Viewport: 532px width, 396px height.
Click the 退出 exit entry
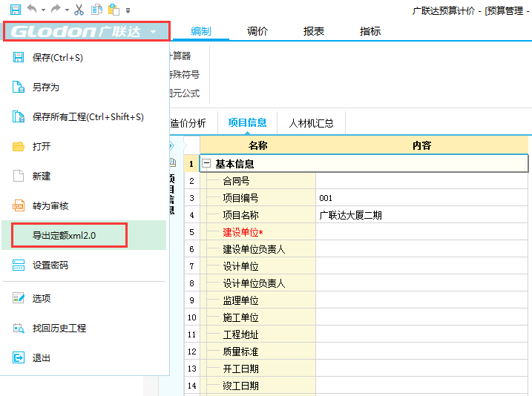pyautogui.click(x=41, y=357)
